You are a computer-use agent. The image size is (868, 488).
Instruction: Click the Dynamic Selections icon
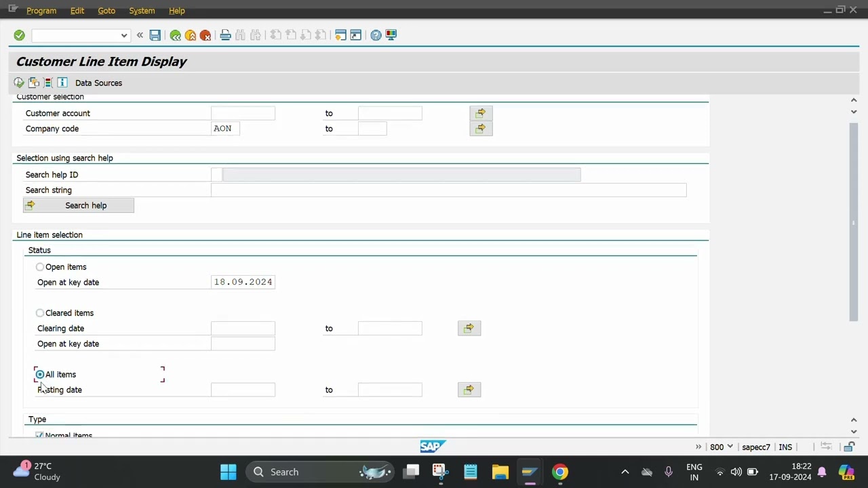point(47,83)
